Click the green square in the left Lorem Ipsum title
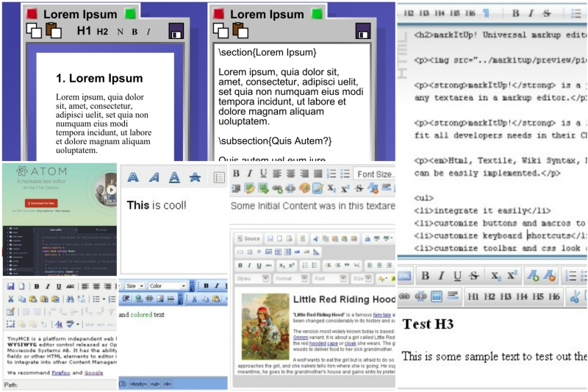The image size is (588, 392). click(130, 14)
